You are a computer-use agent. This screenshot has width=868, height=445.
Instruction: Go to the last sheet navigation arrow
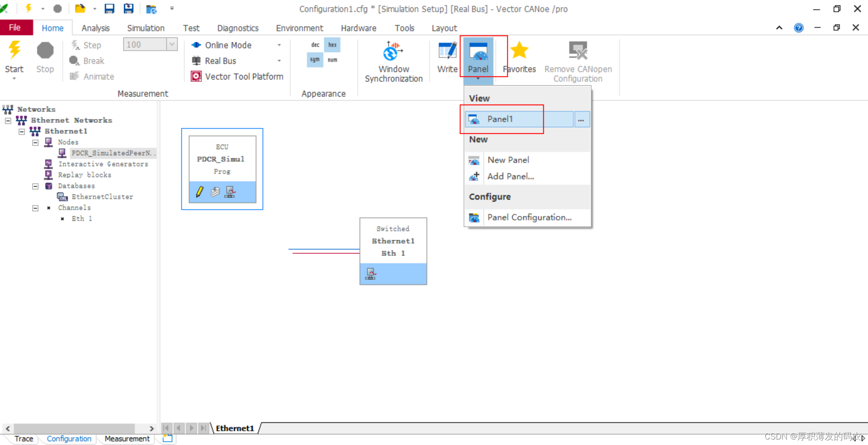click(x=204, y=428)
